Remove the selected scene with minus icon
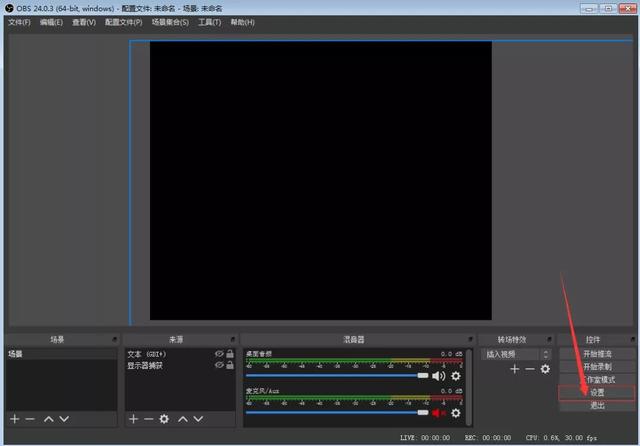 pos(30,419)
